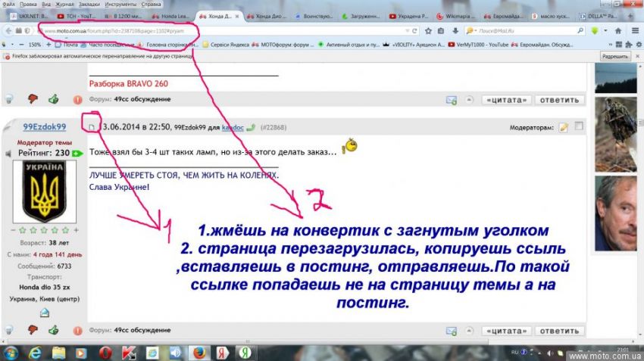The width and height of the screenshot is (644, 361).
Task: Click the post permalink page icon beside date
Action: tap(92, 127)
